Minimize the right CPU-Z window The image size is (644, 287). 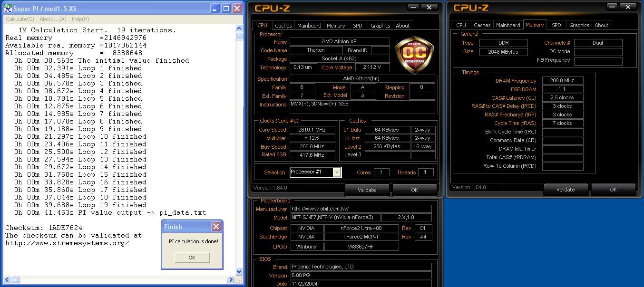coord(612,7)
